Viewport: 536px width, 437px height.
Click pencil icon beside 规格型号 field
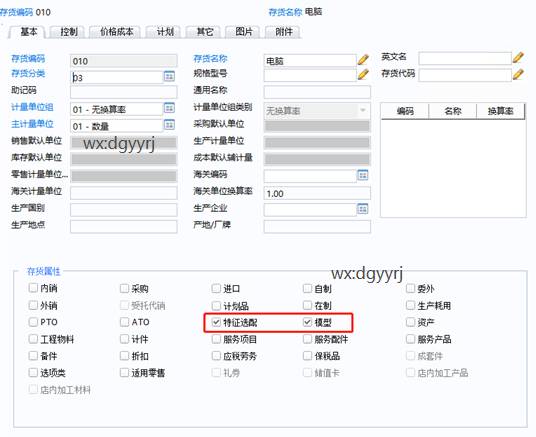point(363,74)
